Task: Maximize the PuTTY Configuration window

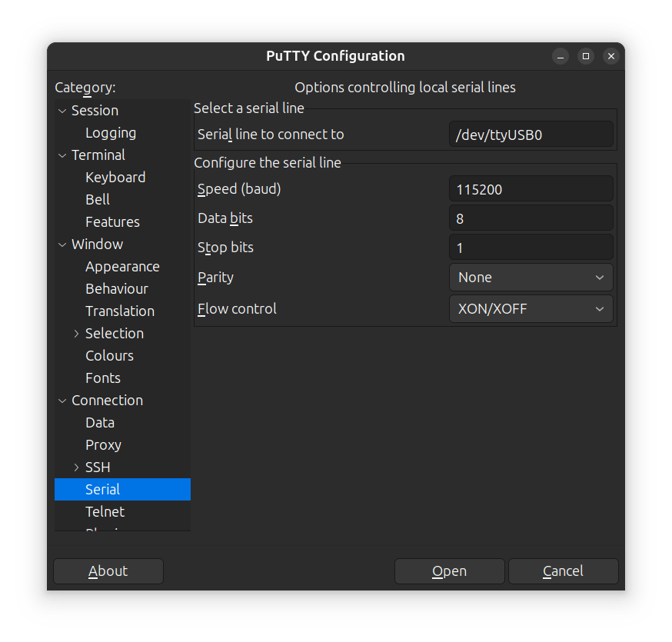Action: pyautogui.click(x=586, y=56)
